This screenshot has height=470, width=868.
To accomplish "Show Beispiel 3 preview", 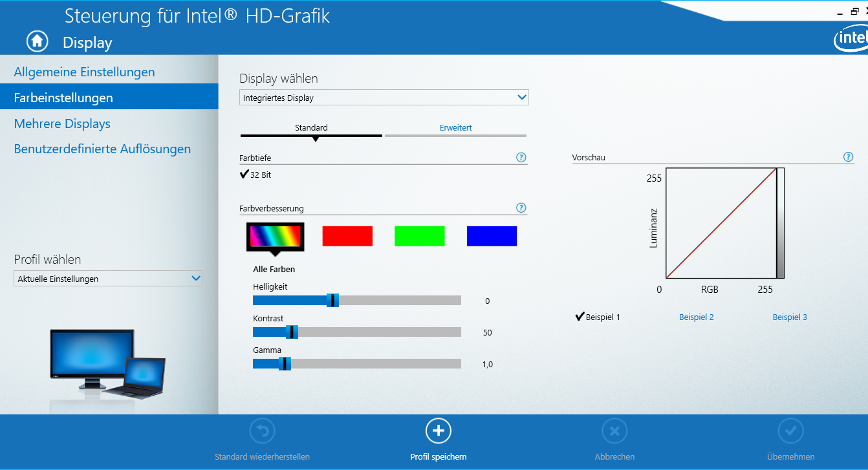I will click(x=790, y=317).
